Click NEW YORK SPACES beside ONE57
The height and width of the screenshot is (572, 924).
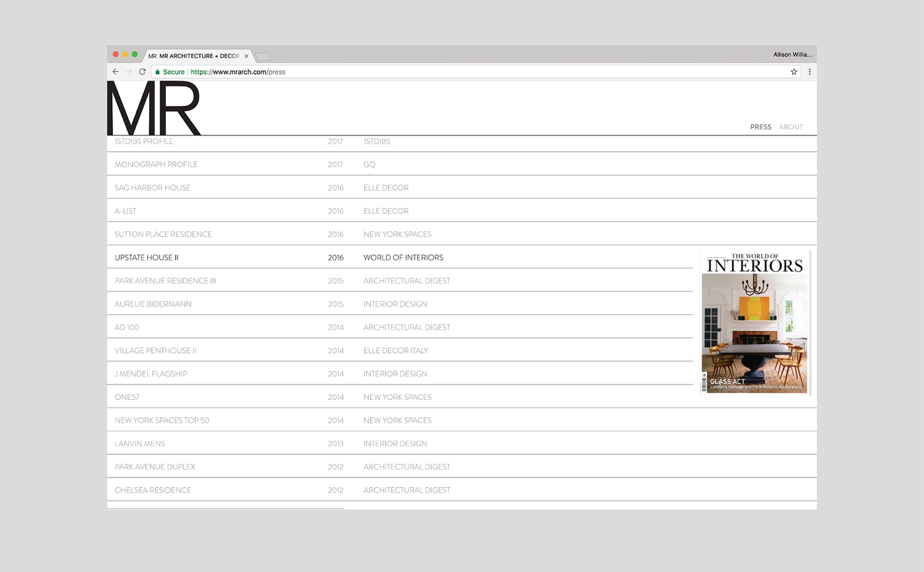(x=397, y=397)
